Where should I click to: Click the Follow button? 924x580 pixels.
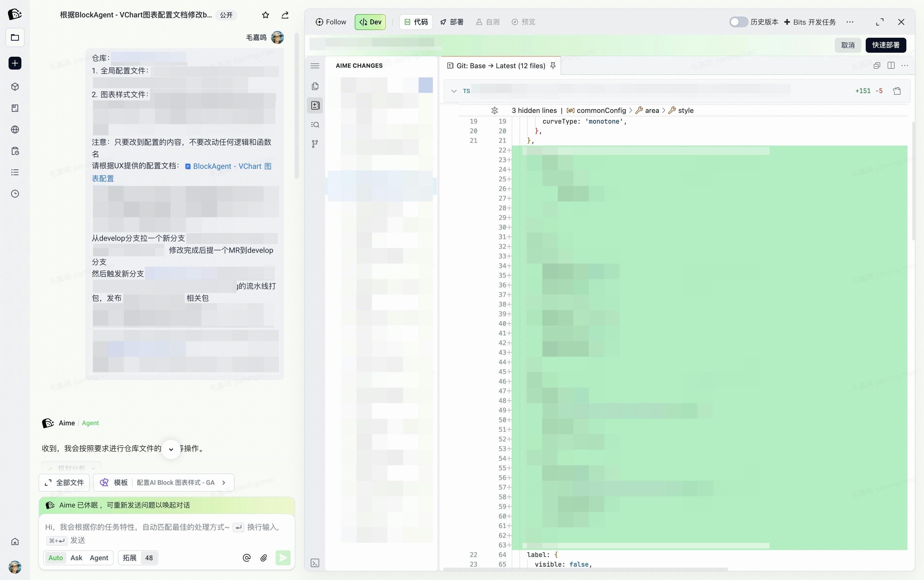click(x=331, y=22)
